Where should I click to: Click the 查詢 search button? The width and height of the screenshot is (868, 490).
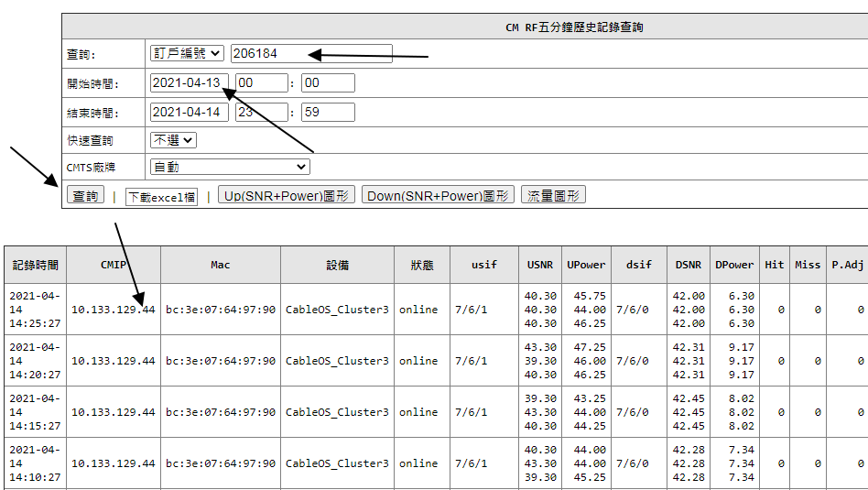pyautogui.click(x=85, y=196)
